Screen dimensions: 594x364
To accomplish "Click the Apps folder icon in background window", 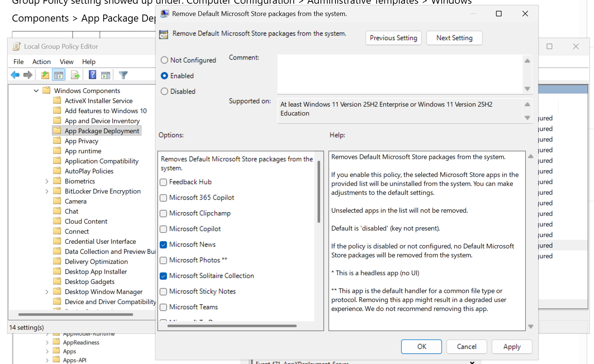I will (56, 351).
